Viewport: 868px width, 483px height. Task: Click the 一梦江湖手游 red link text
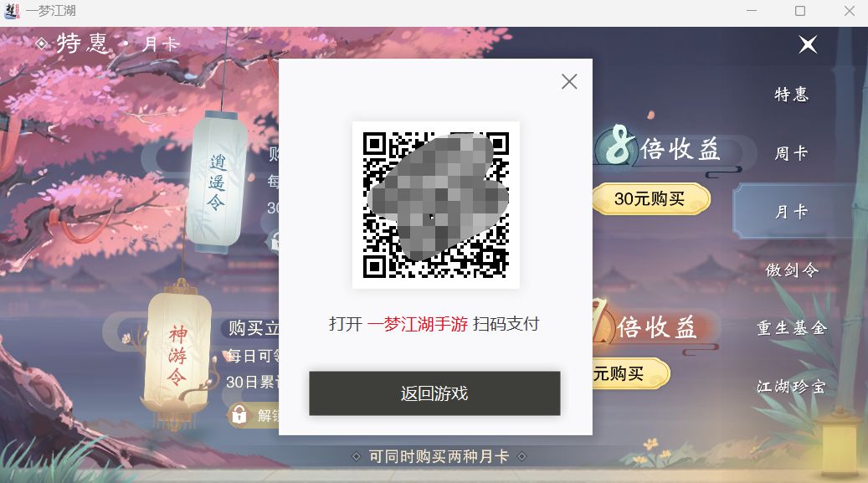tap(418, 324)
